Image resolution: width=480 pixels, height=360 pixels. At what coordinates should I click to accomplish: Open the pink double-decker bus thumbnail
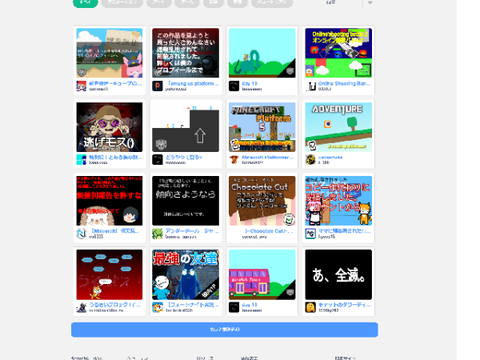[x=262, y=275]
